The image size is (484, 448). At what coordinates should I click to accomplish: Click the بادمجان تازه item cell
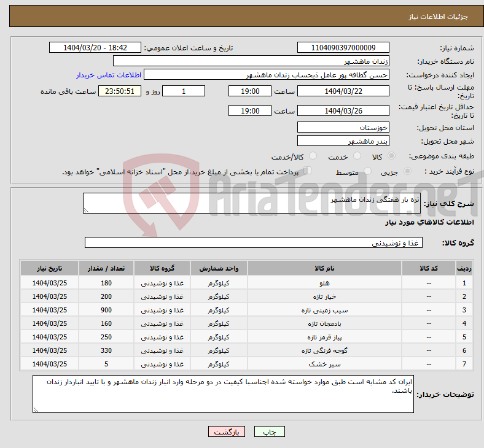pos(324,324)
